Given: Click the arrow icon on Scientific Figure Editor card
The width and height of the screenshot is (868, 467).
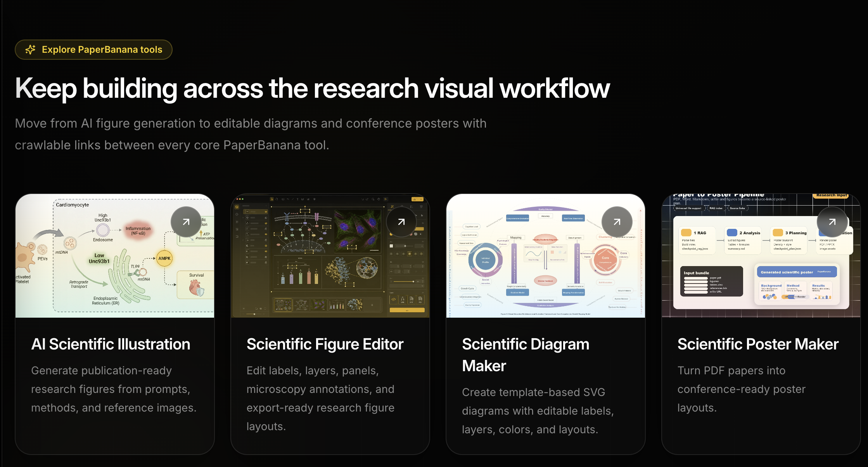Looking at the screenshot, I should [x=401, y=222].
